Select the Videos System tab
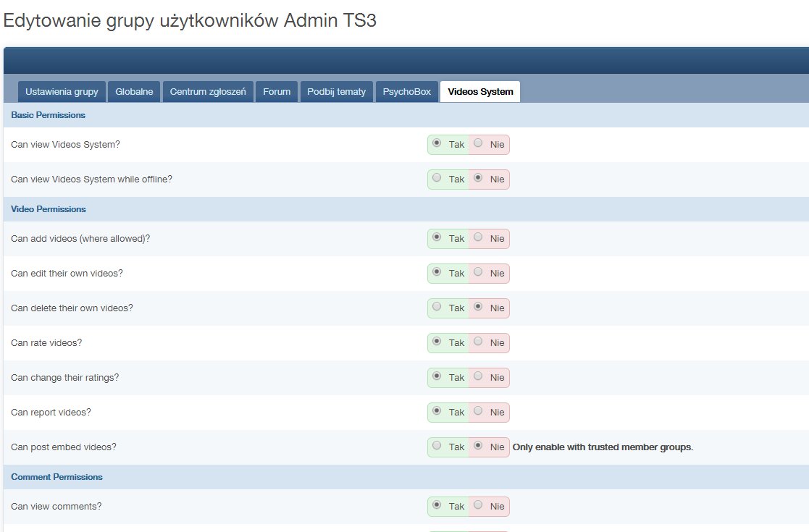This screenshot has height=532, width=809. [x=480, y=92]
